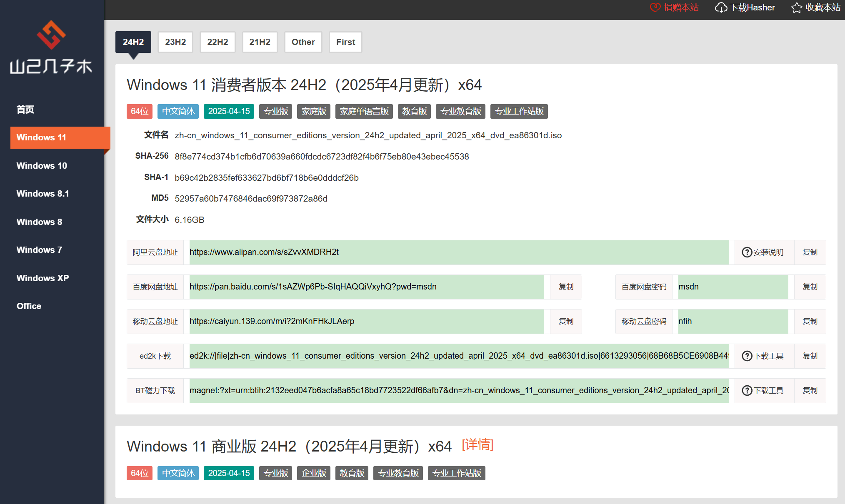This screenshot has width=845, height=504.
Task: Click the 专业教育版 tag in consumer section
Action: (461, 111)
